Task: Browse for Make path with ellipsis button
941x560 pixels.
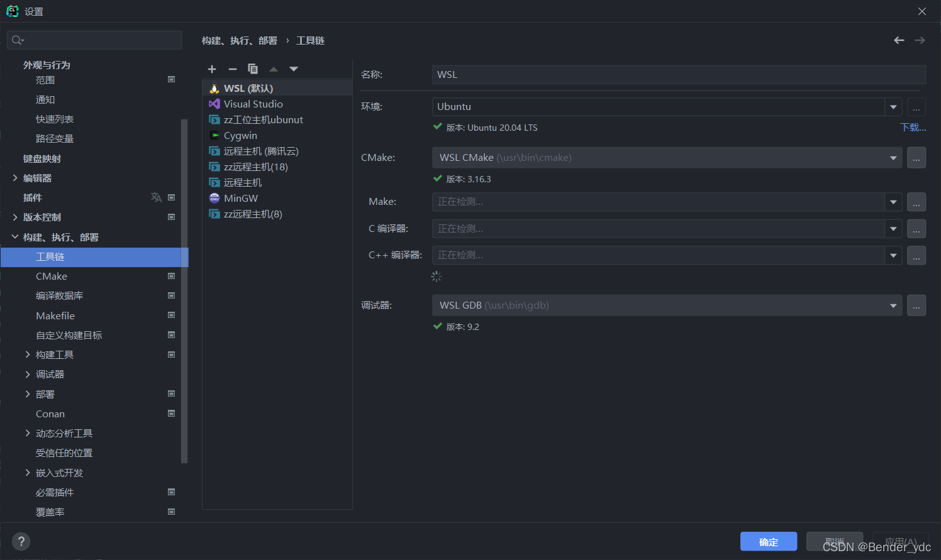Action: click(916, 202)
